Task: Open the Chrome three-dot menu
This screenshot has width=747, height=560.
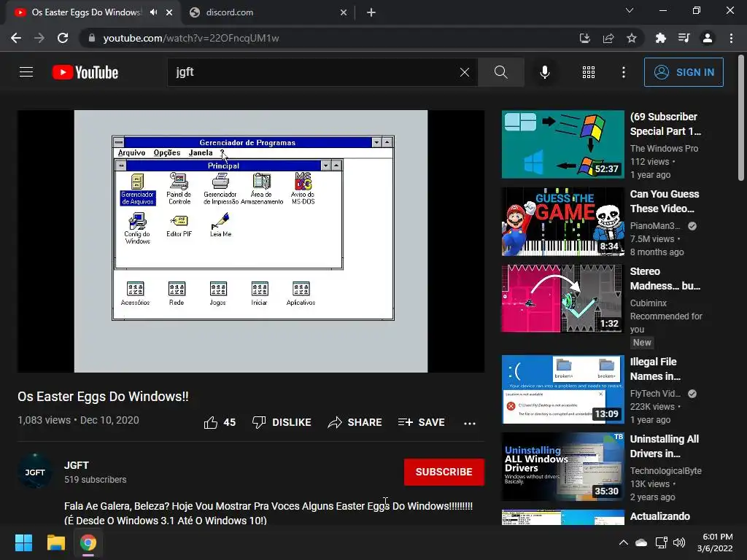Action: point(731,38)
